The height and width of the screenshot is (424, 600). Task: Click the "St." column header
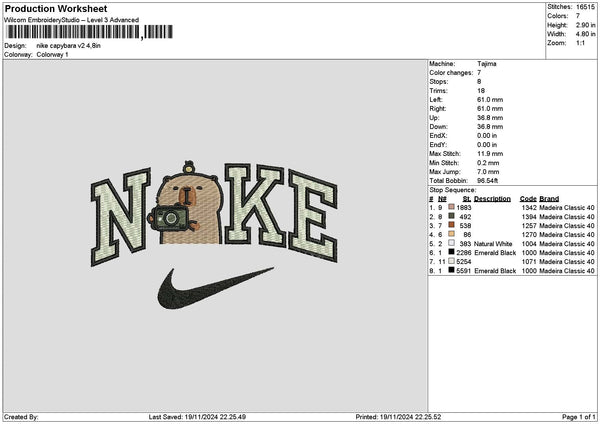[467, 199]
